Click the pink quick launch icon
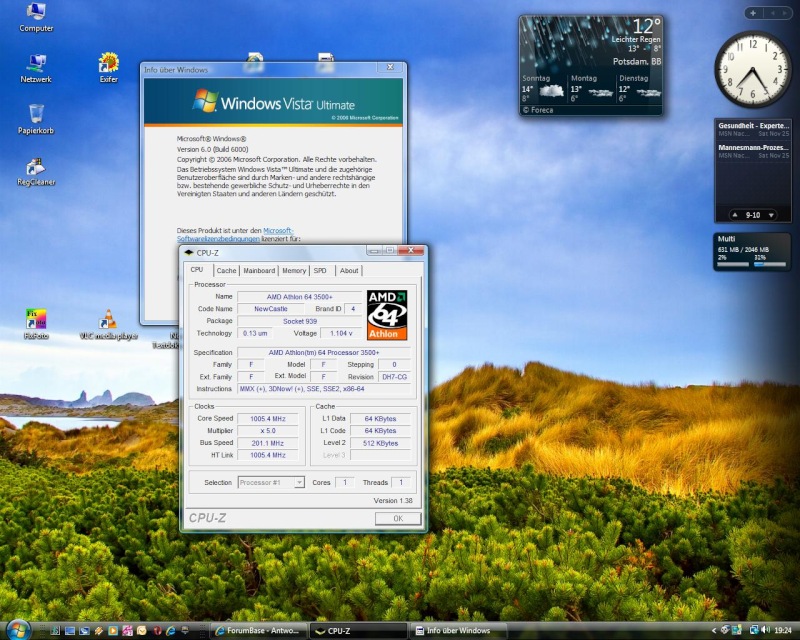 (x=127, y=631)
